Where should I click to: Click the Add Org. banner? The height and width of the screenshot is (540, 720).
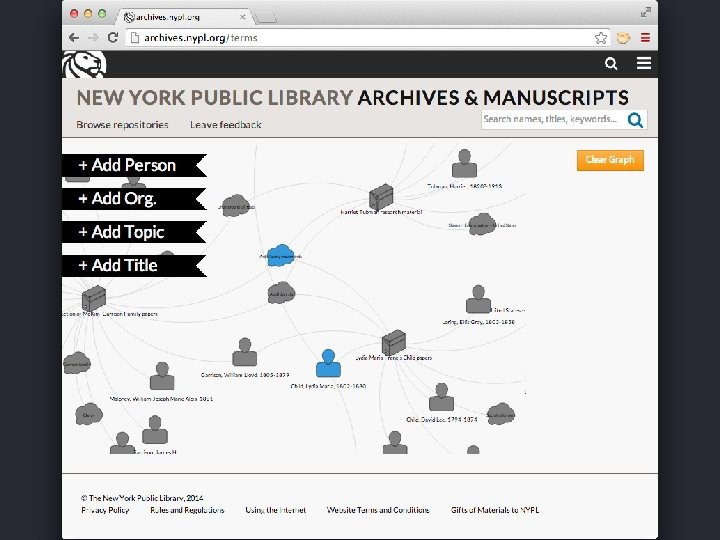click(x=134, y=199)
